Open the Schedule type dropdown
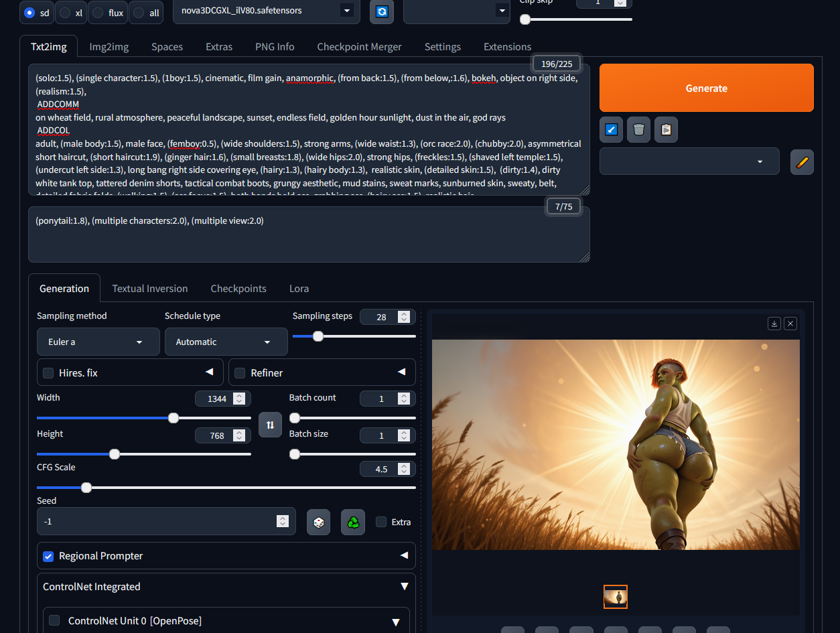Screen dimensions: 840x633 click(226, 342)
